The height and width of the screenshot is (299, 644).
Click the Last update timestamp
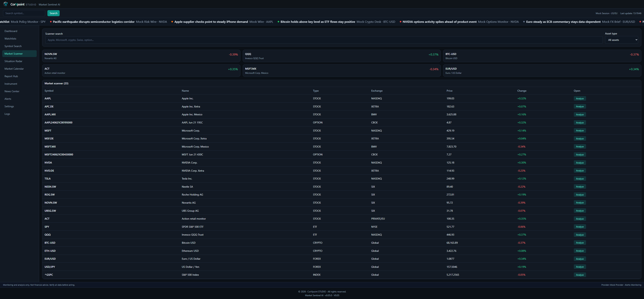click(631, 13)
